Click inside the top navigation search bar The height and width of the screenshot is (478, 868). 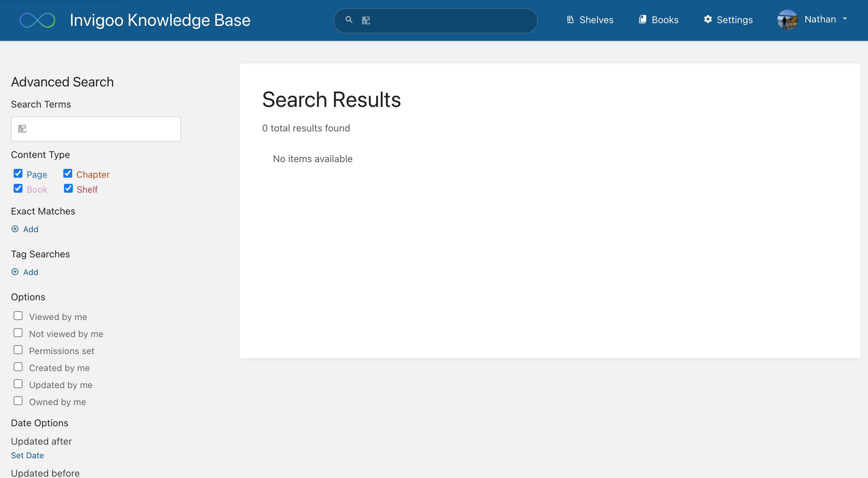click(x=435, y=20)
